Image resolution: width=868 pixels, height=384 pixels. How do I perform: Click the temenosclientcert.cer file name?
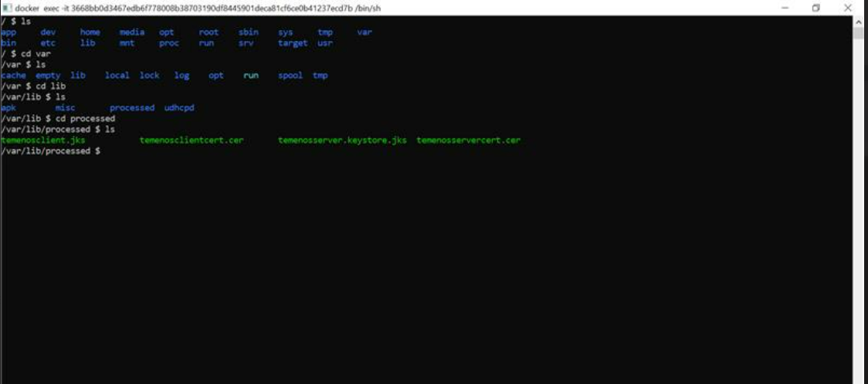pyautogui.click(x=192, y=141)
